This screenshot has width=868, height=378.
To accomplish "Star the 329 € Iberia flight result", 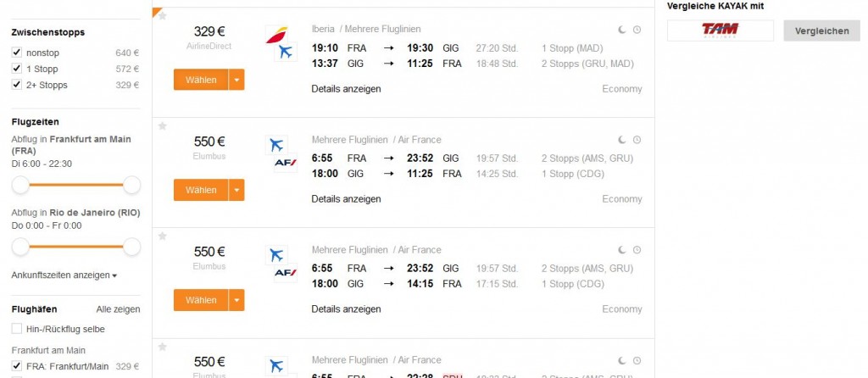I will [x=163, y=16].
